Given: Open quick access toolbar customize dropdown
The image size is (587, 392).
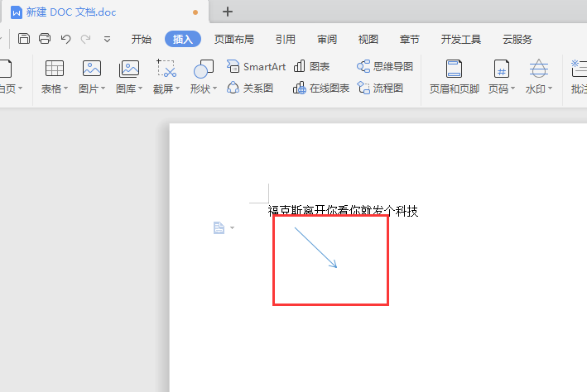Looking at the screenshot, I should [x=107, y=39].
